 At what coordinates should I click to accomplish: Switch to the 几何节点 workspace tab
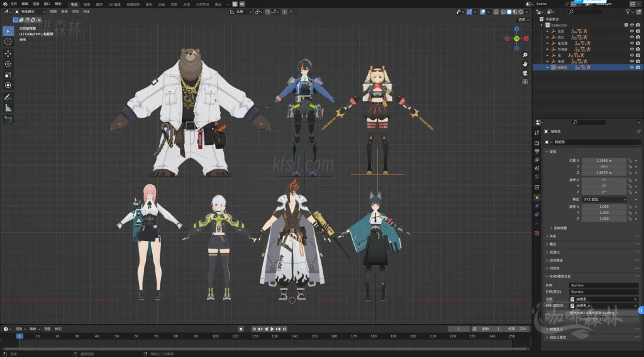tap(202, 4)
